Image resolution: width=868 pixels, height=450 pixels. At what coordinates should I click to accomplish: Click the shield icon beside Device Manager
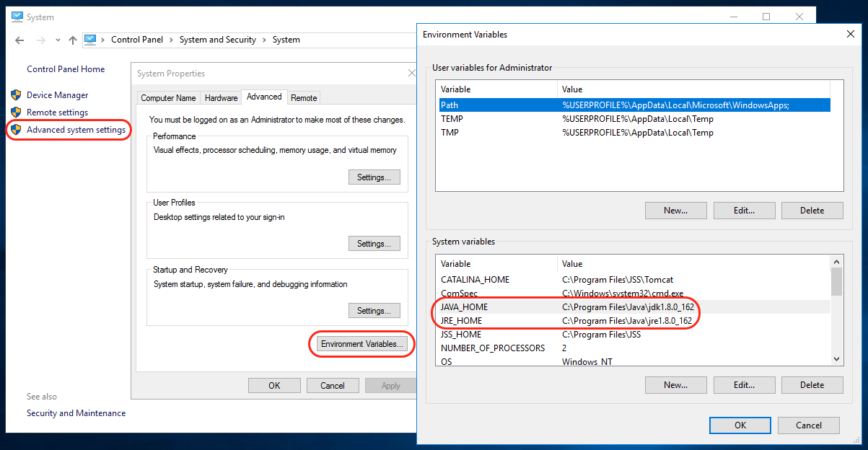click(16, 94)
